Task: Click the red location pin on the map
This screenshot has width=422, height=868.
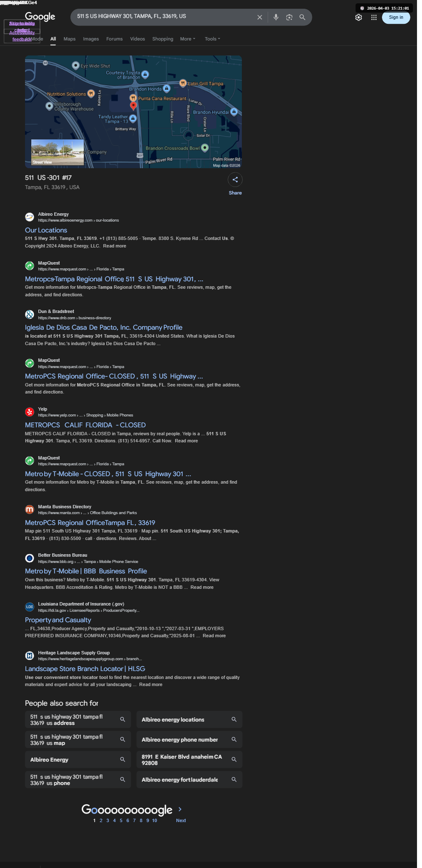Action: [x=133, y=106]
